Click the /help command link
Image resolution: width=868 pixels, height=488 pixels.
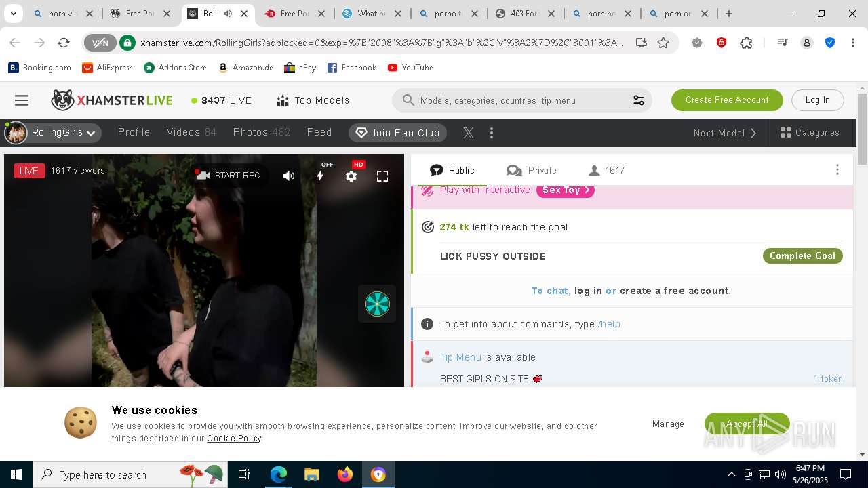coord(609,324)
